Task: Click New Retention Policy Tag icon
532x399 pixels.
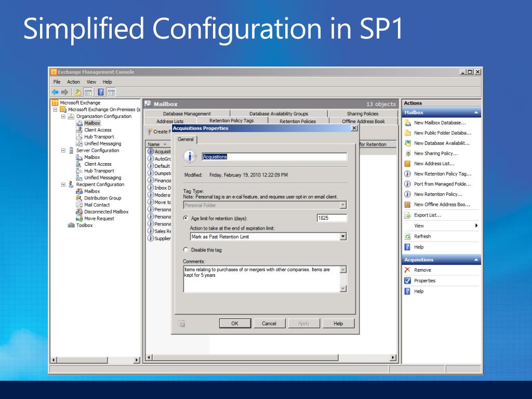Action: point(408,174)
